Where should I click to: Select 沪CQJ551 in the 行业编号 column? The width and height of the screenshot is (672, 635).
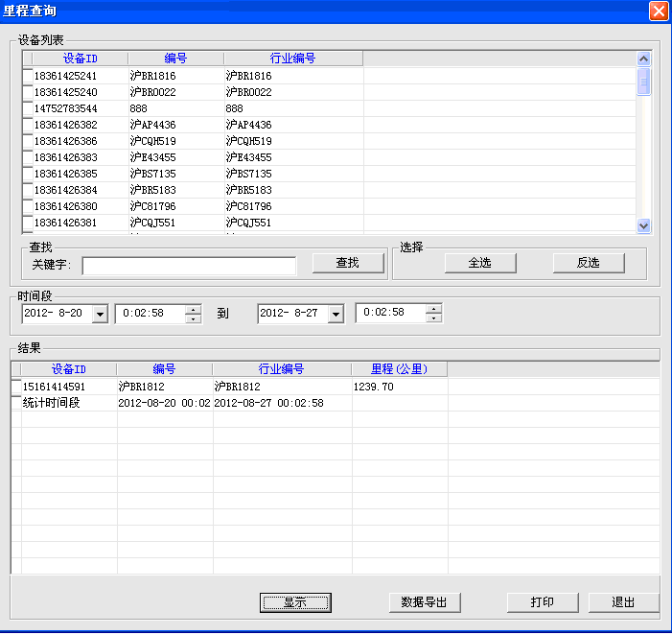(x=248, y=223)
